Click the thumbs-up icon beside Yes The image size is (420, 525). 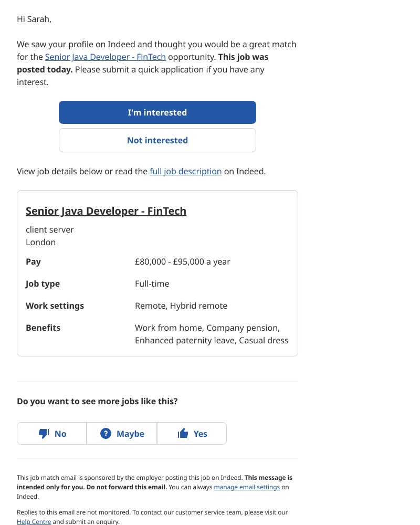pos(183,433)
